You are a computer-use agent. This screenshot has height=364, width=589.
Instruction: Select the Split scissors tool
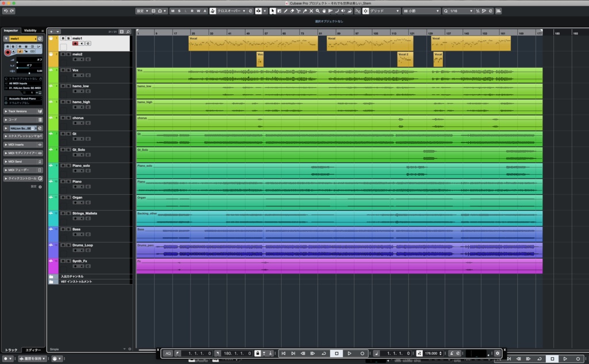(299, 11)
